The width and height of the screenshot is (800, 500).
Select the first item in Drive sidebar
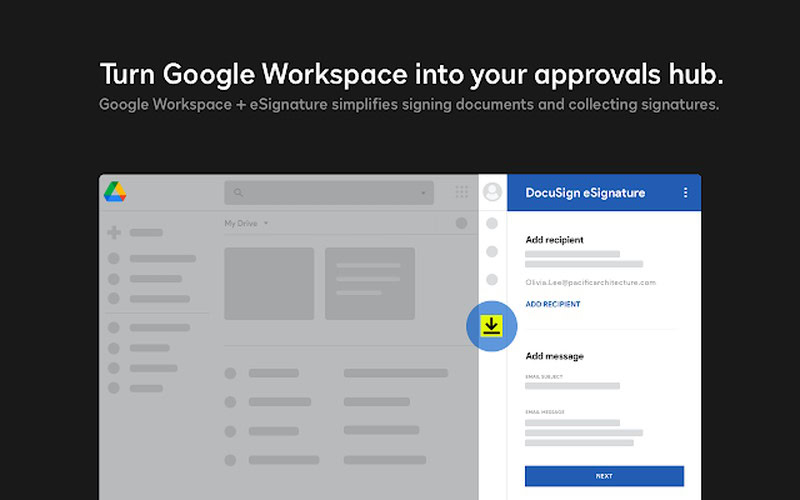[x=150, y=259]
